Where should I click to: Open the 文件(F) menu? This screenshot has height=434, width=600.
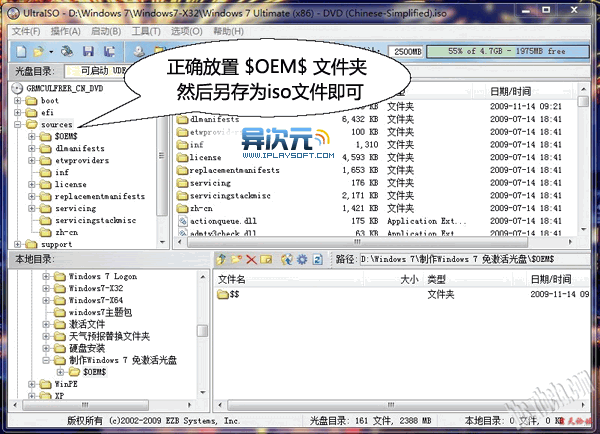click(26, 31)
